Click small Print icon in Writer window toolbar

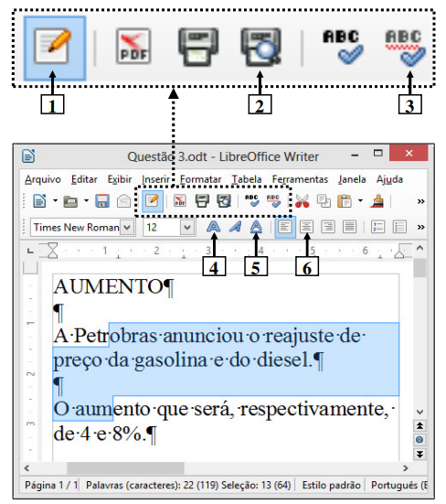click(x=202, y=201)
